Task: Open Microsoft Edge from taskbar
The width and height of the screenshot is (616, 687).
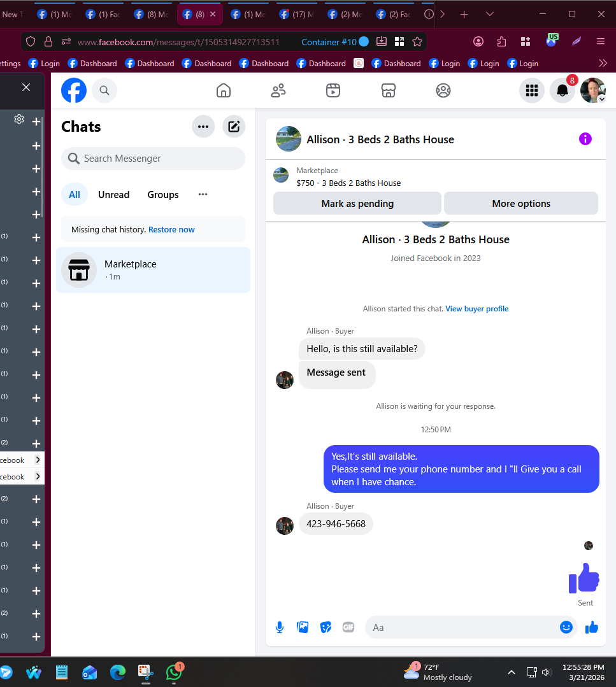Action: tap(117, 672)
